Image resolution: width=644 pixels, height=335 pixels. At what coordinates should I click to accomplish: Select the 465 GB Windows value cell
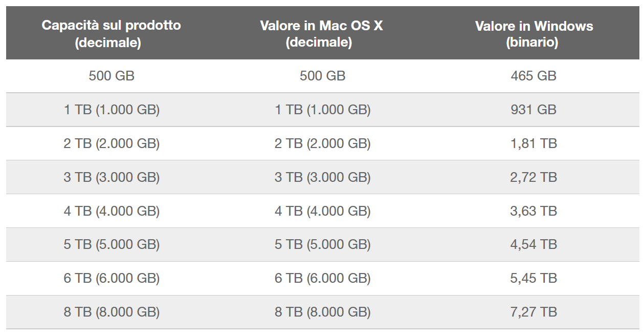534,76
